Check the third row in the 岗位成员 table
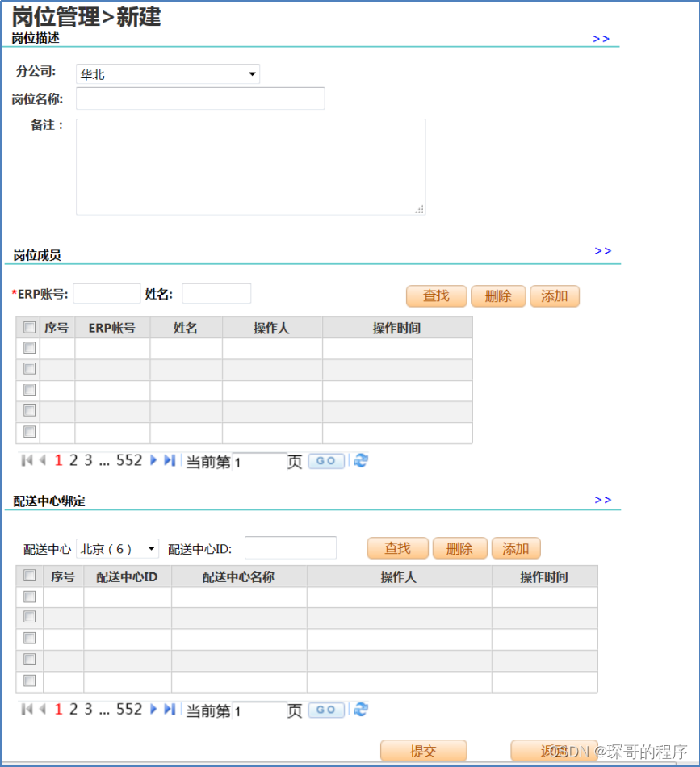Image resolution: width=700 pixels, height=767 pixels. (29, 390)
